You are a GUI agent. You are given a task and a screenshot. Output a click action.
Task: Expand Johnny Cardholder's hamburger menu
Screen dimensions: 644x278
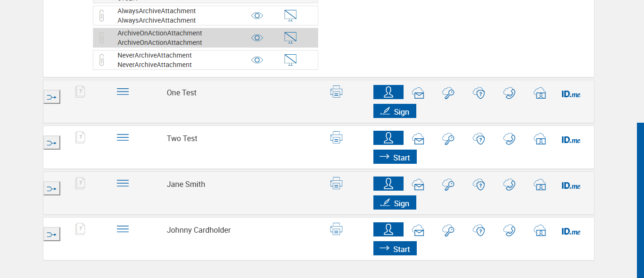(x=123, y=229)
